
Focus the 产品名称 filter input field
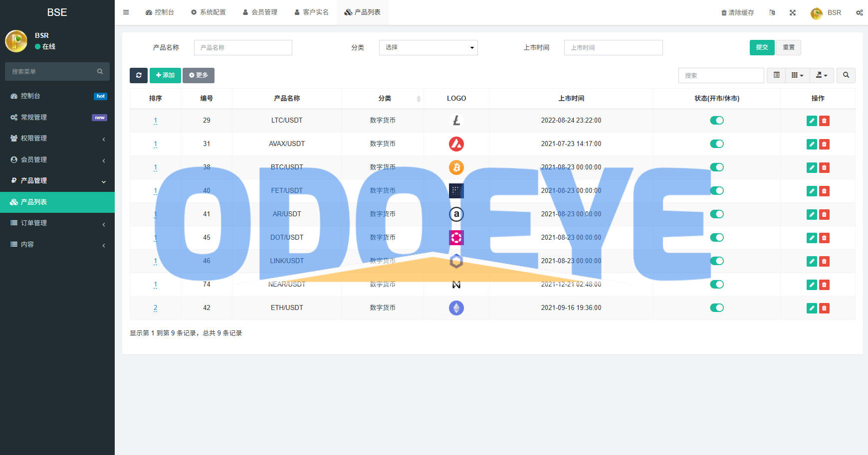point(243,47)
